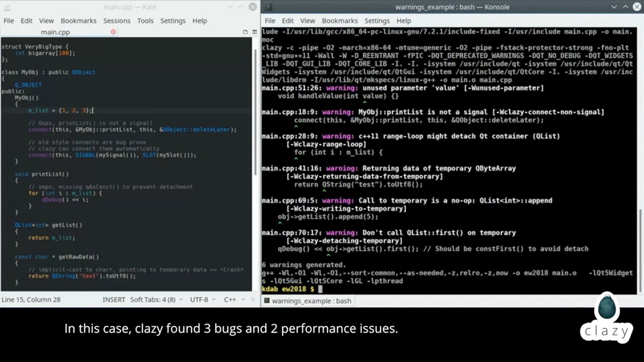Click the Konsole terminal icon in title bar
Image resolution: width=644 pixels, height=362 pixels.
(269, 7)
